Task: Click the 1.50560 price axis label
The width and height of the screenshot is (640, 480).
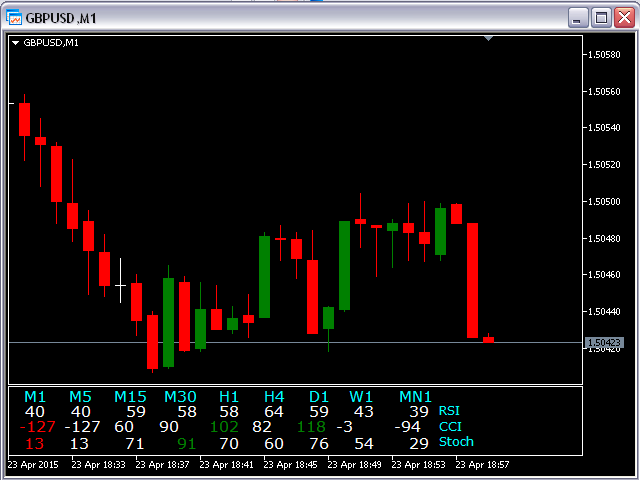Action: (x=604, y=91)
